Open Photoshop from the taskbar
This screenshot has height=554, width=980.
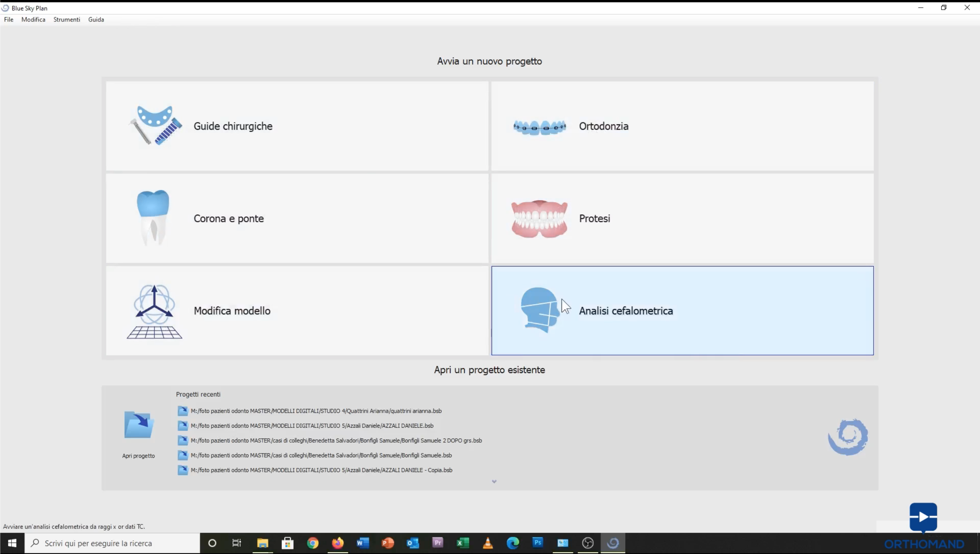pos(538,543)
